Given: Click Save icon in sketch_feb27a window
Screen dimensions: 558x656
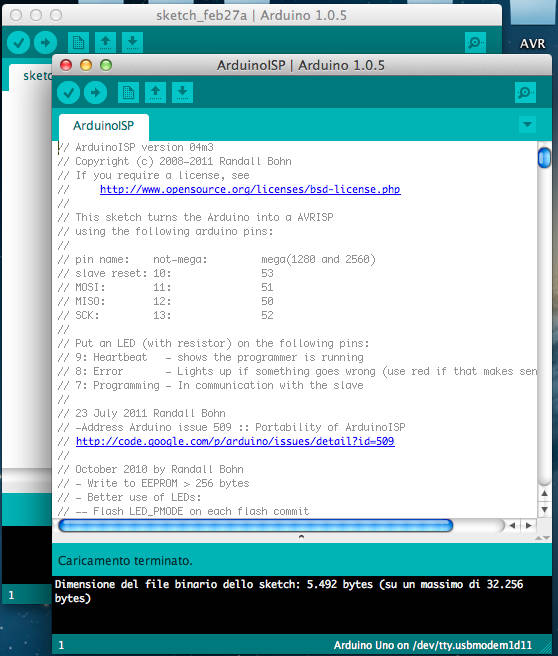Looking at the screenshot, I should click(132, 42).
